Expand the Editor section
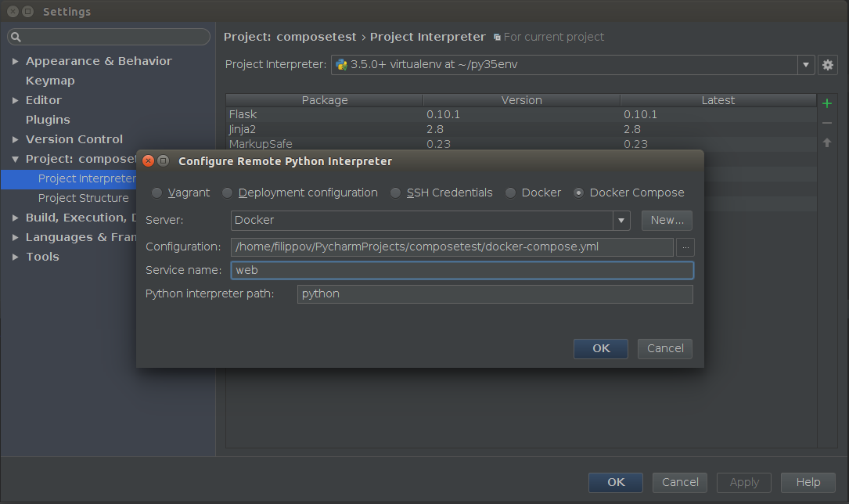Image resolution: width=849 pixels, height=504 pixels. 15,100
